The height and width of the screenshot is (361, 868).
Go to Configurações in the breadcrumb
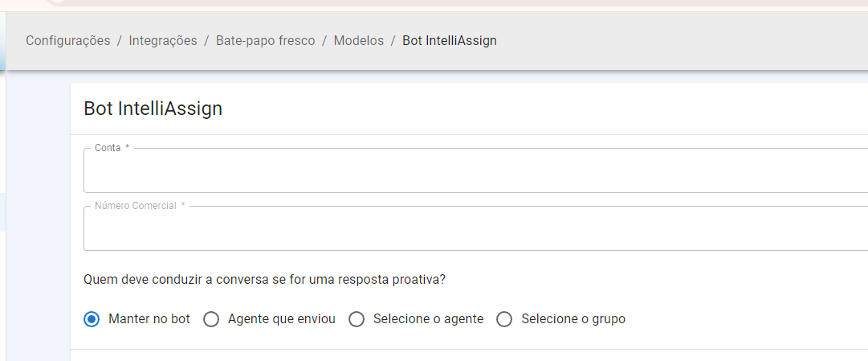(x=68, y=40)
